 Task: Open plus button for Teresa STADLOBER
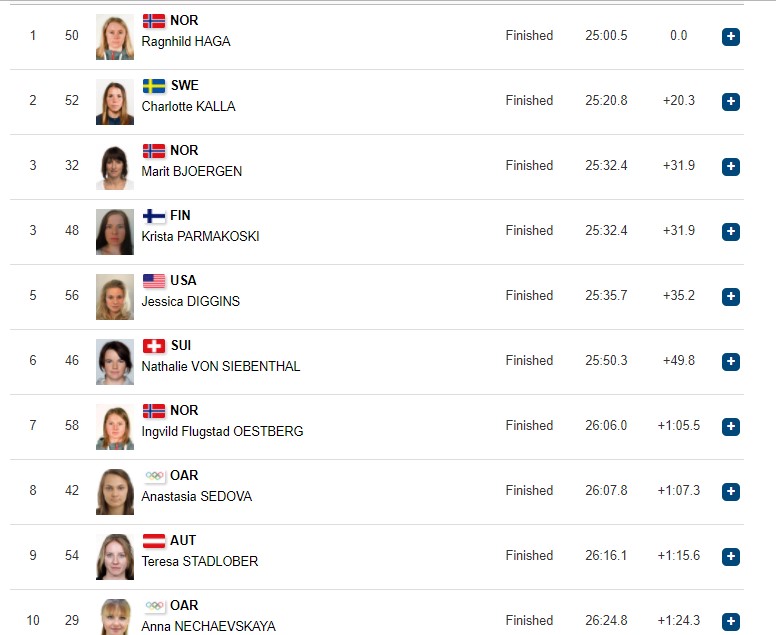pos(730,556)
